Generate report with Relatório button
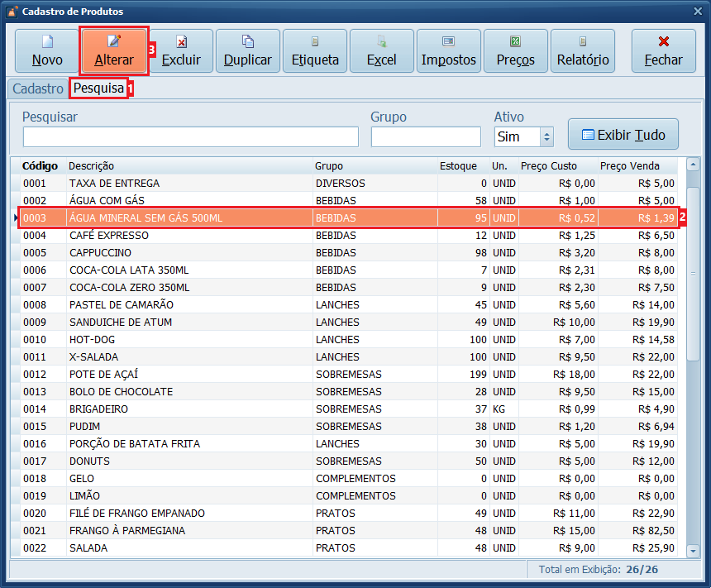The width and height of the screenshot is (711, 588). tap(583, 51)
